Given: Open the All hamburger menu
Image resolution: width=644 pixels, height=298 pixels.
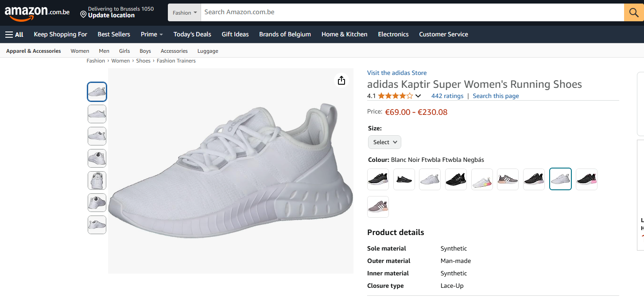Looking at the screenshot, I should [x=14, y=34].
